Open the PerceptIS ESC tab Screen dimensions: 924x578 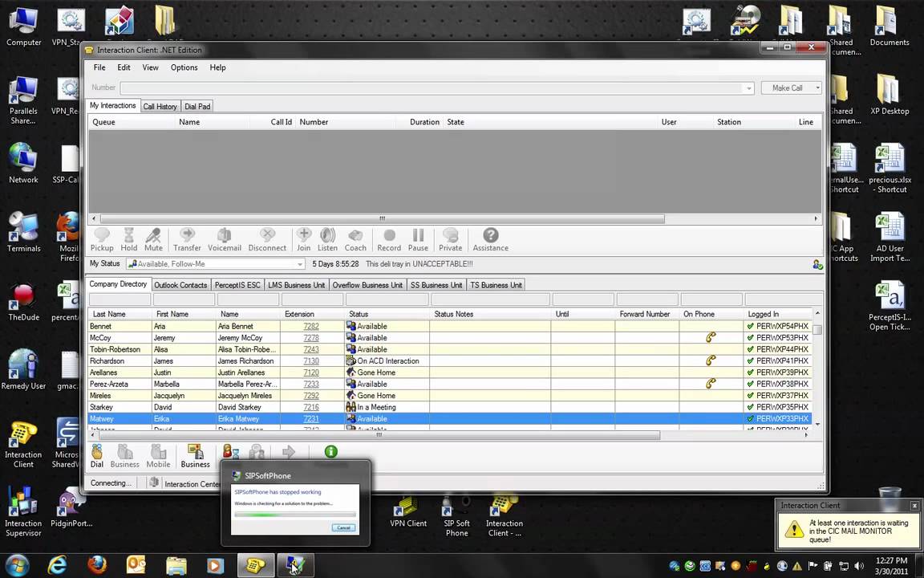pyautogui.click(x=237, y=285)
